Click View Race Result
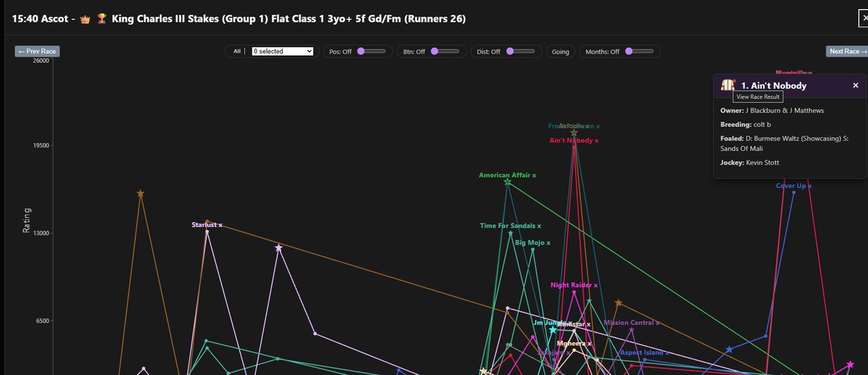Screen dimensions: 868x375 point(758,96)
